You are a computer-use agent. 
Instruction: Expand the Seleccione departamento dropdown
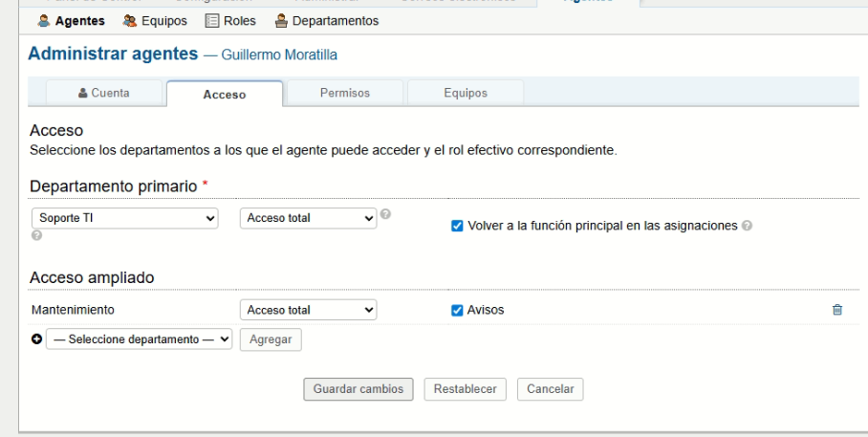pyautogui.click(x=139, y=339)
